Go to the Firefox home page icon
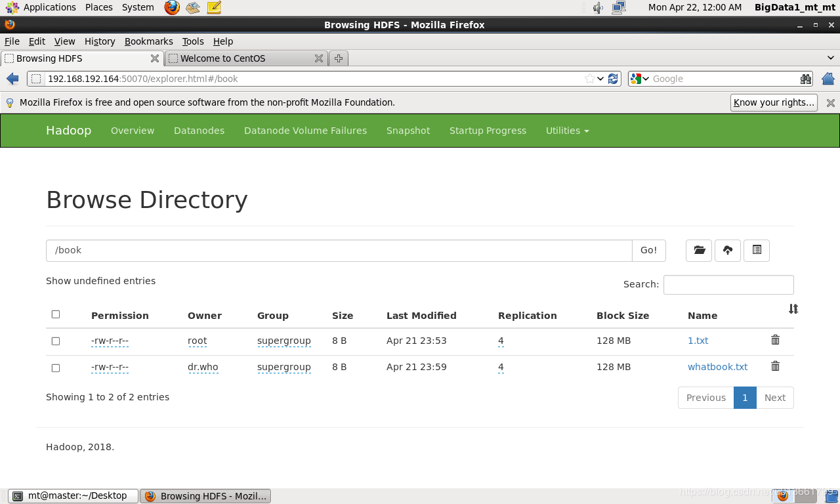840x504 pixels. point(828,79)
